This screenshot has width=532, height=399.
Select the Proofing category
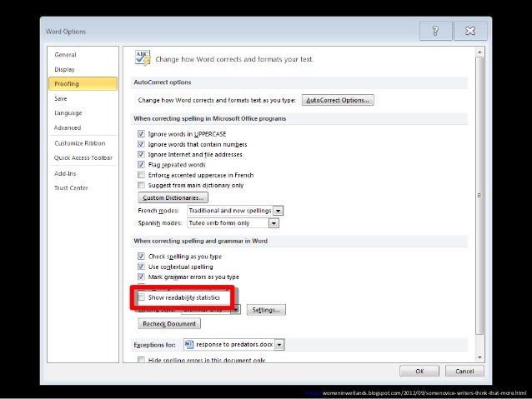click(83, 84)
